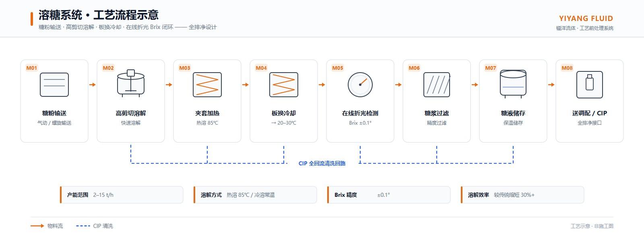Select the 糖液储存 step title
Image resolution: width=644 pixels, height=242 pixels.
[x=513, y=113]
